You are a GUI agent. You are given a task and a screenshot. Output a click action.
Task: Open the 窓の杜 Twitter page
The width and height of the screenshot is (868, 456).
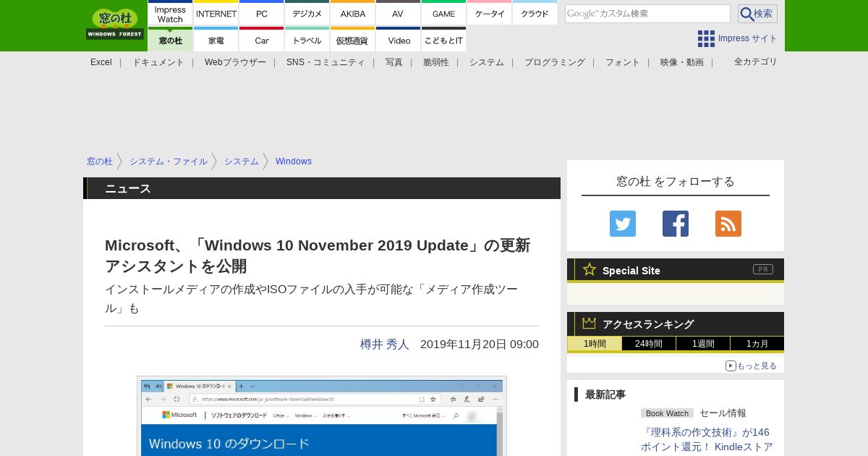coord(623,224)
